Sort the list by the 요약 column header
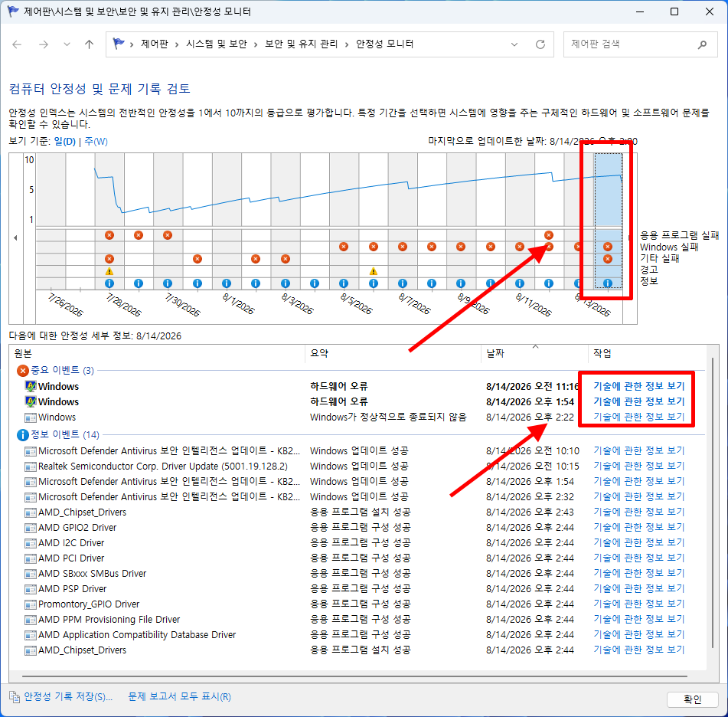728x717 pixels. tap(393, 354)
